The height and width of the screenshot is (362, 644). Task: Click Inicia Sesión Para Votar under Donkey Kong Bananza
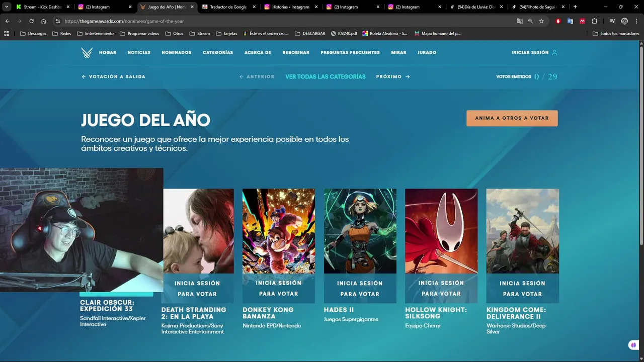279,289
